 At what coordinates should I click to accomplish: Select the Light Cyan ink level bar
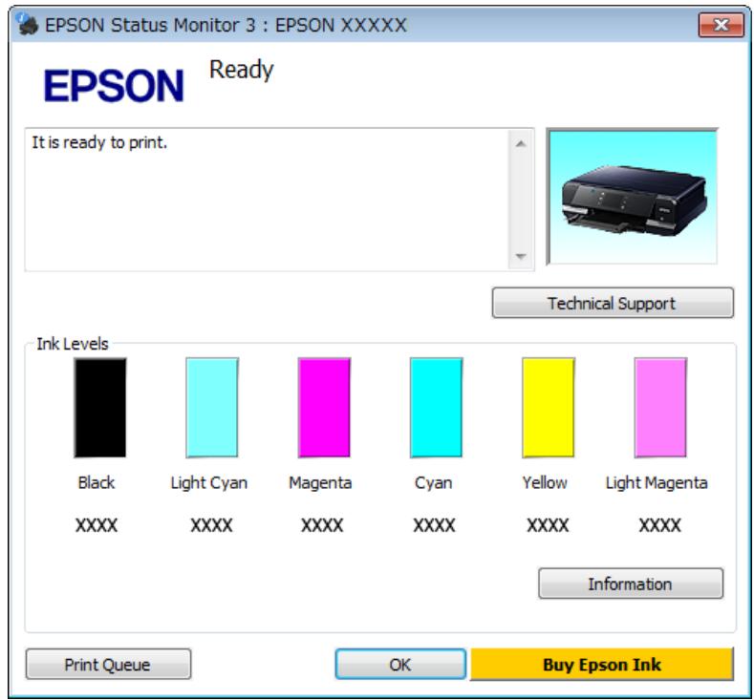[x=212, y=408]
